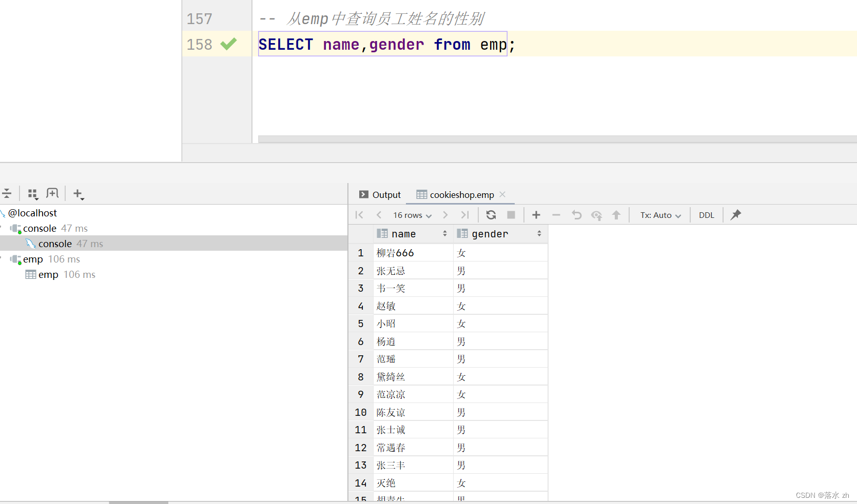Screen dimensions: 857x504
Task: Open the Tx: Auto transaction mode dropdown
Action: coord(660,215)
